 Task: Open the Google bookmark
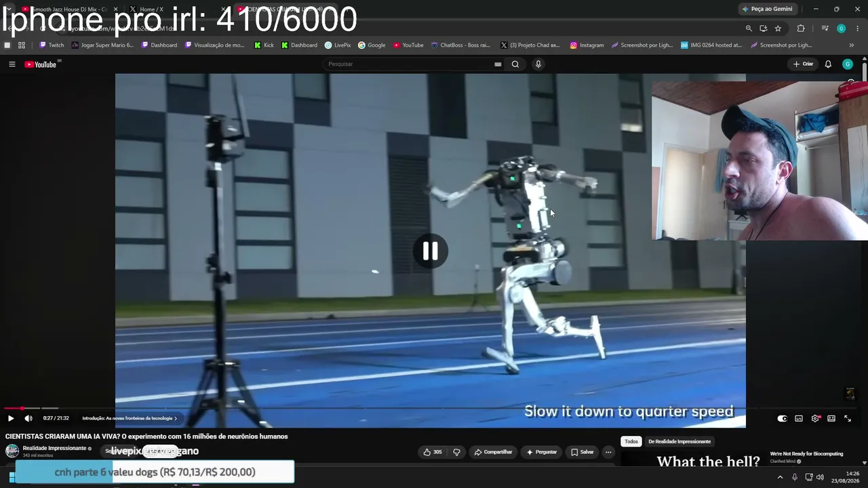(x=372, y=45)
